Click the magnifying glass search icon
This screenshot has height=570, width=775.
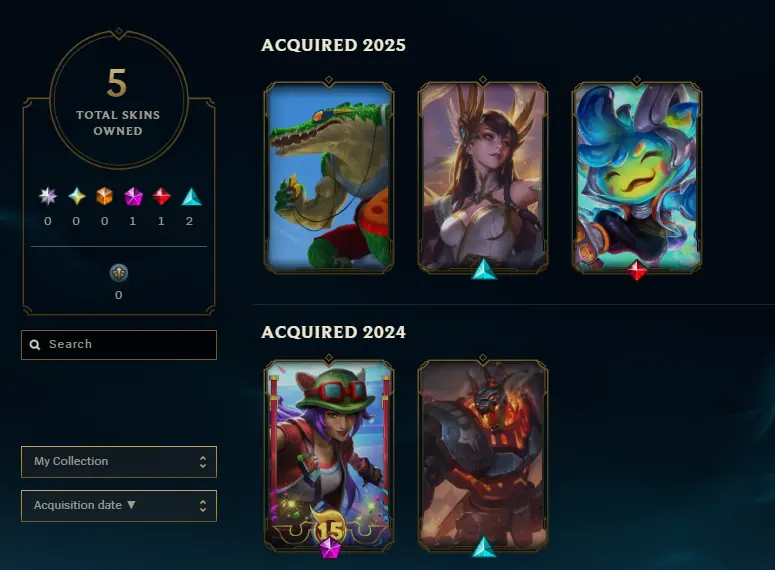35,345
